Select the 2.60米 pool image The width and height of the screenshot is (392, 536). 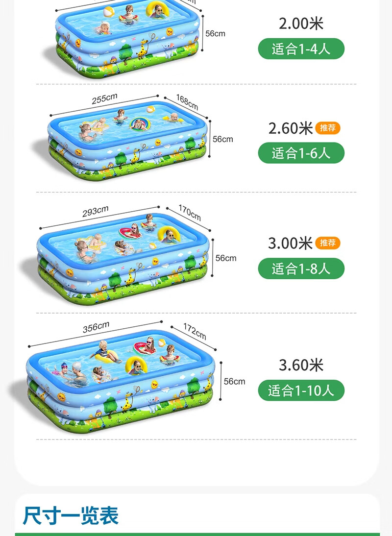(127, 140)
